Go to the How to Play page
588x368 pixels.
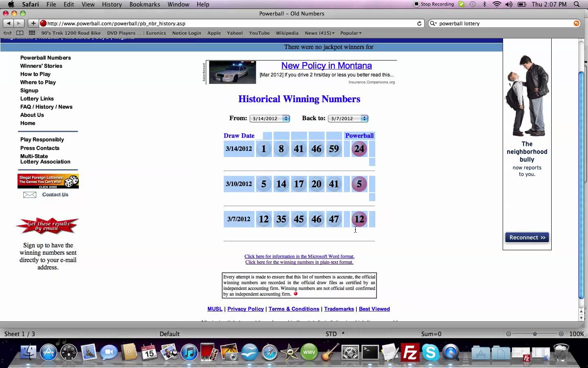tap(36, 74)
